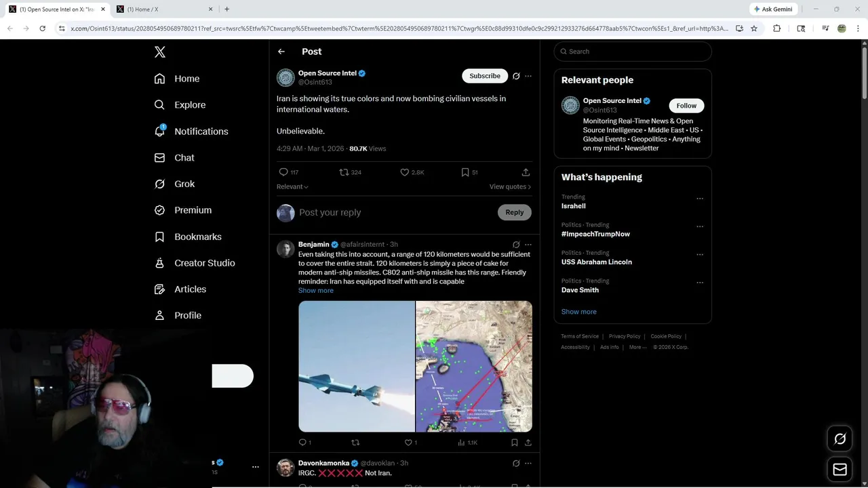The image size is (868, 488).
Task: Open more options for USS Abraham Lincoln trend
Action: [x=700, y=255]
